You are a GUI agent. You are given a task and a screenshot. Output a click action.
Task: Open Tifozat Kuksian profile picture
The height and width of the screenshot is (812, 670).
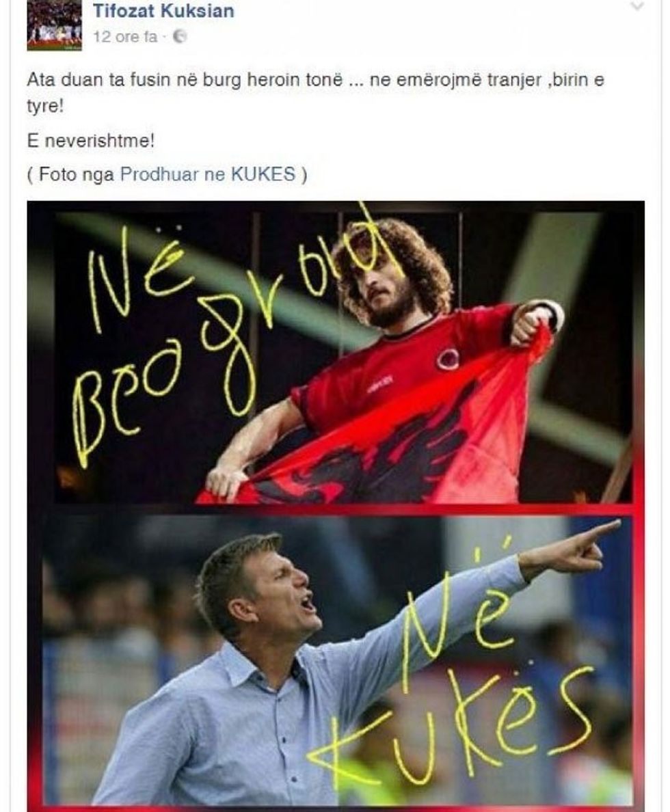(55, 25)
